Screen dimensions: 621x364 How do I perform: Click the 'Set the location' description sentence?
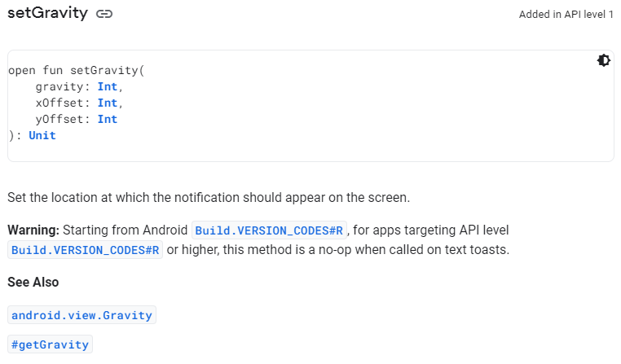[209, 197]
